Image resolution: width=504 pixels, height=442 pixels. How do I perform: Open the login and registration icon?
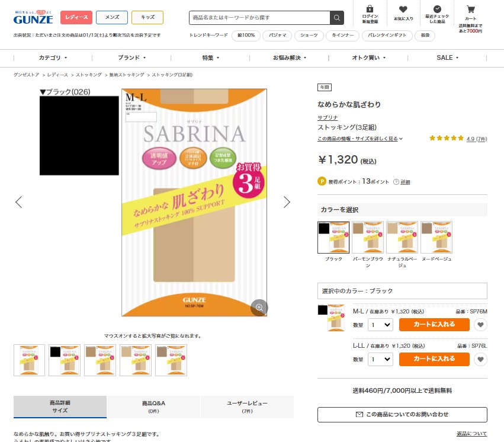370,14
